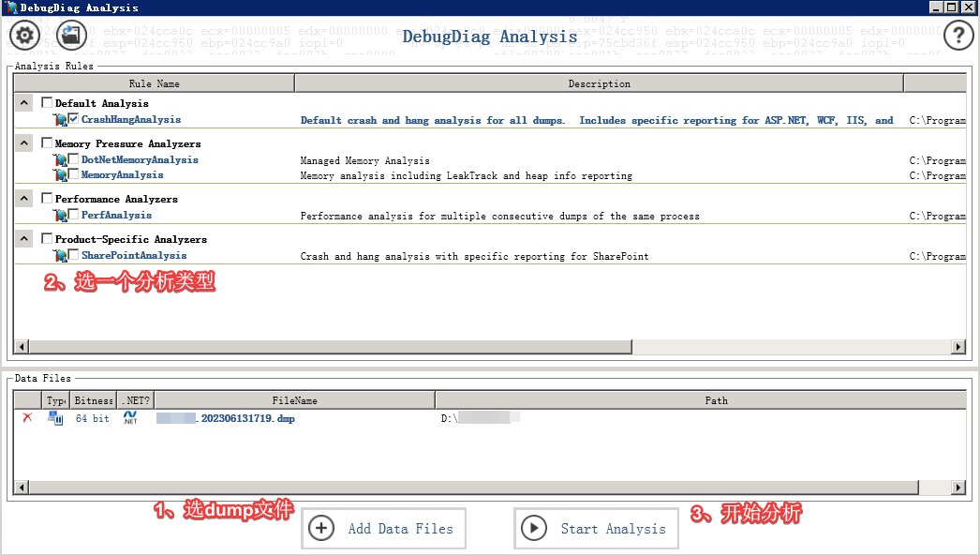This screenshot has height=556, width=980.
Task: Click the "Managed Memory Analysis" description text
Action: [365, 160]
